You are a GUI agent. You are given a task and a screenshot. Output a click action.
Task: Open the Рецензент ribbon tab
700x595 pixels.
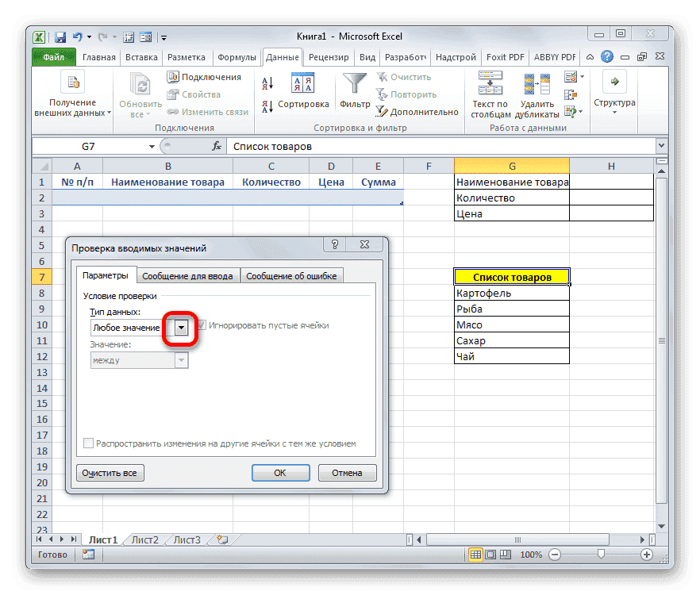[328, 57]
